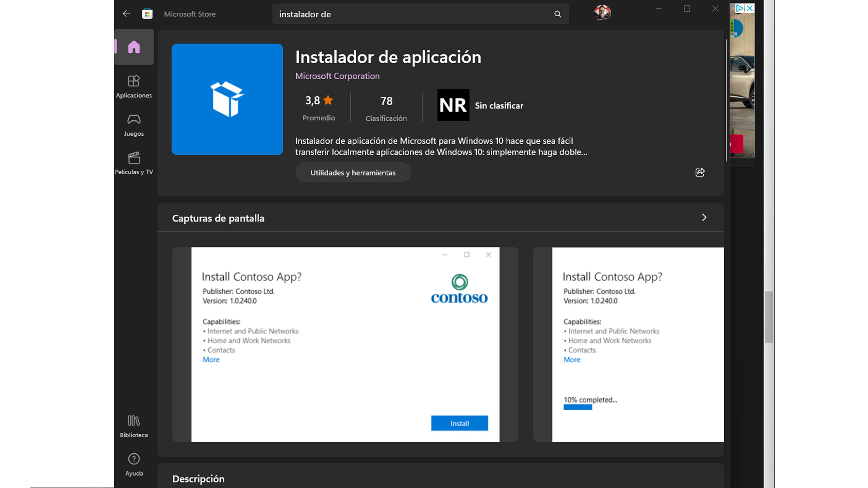Click the AdChoices triangle icon
The width and height of the screenshot is (868, 488).
740,8
